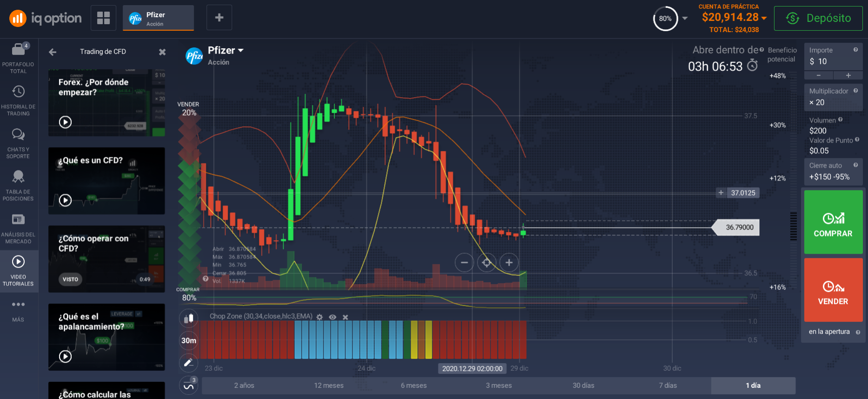Open Chats y Soporte sidebar item
Viewport: 868px width, 399px height.
tap(18, 143)
